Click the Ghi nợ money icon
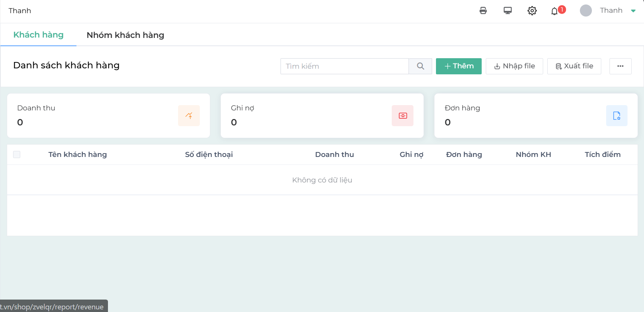This screenshot has height=312, width=644. pyautogui.click(x=403, y=116)
